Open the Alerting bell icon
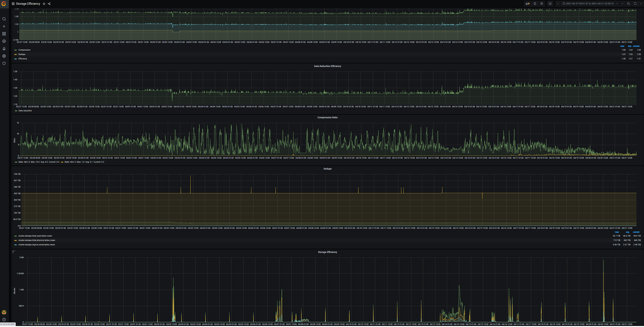 pos(4,49)
